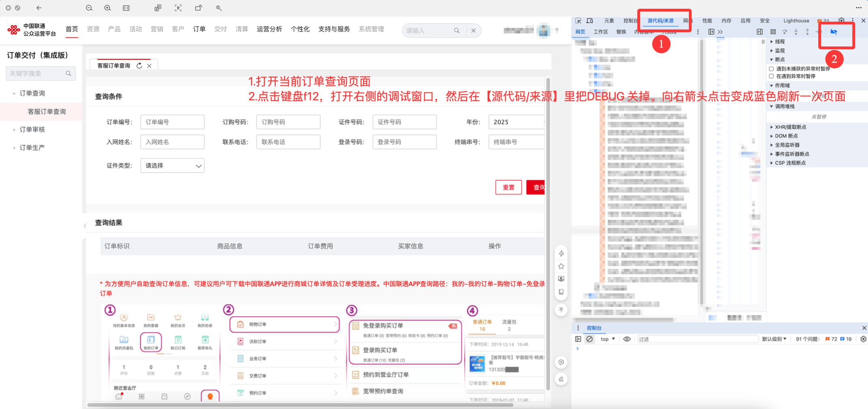This screenshot has width=868, height=409.
Task: Click the DevTools settings gear icon
Action: pyautogui.click(x=842, y=20)
